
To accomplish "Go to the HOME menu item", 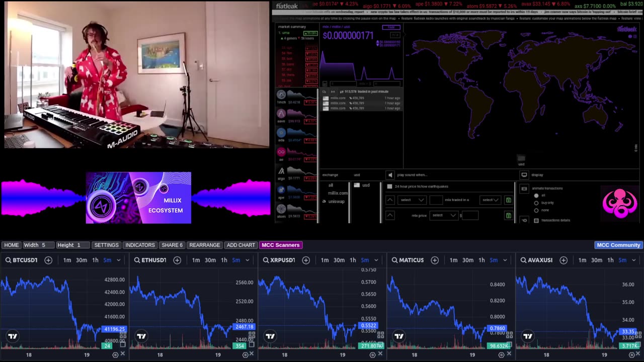I will point(11,245).
